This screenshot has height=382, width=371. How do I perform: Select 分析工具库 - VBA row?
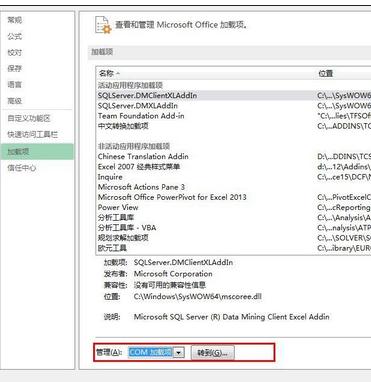click(x=233, y=228)
